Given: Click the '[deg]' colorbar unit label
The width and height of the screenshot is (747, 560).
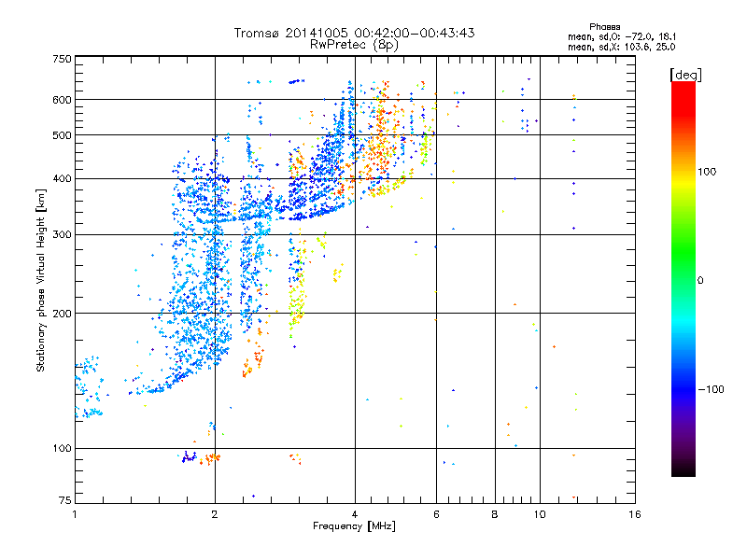Looking at the screenshot, I should tap(685, 75).
